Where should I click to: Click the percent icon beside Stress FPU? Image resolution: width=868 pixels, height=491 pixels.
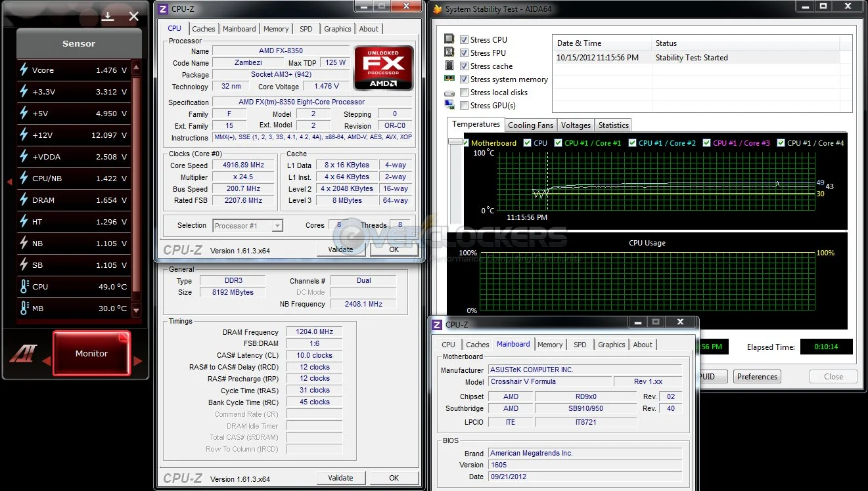pyautogui.click(x=449, y=53)
